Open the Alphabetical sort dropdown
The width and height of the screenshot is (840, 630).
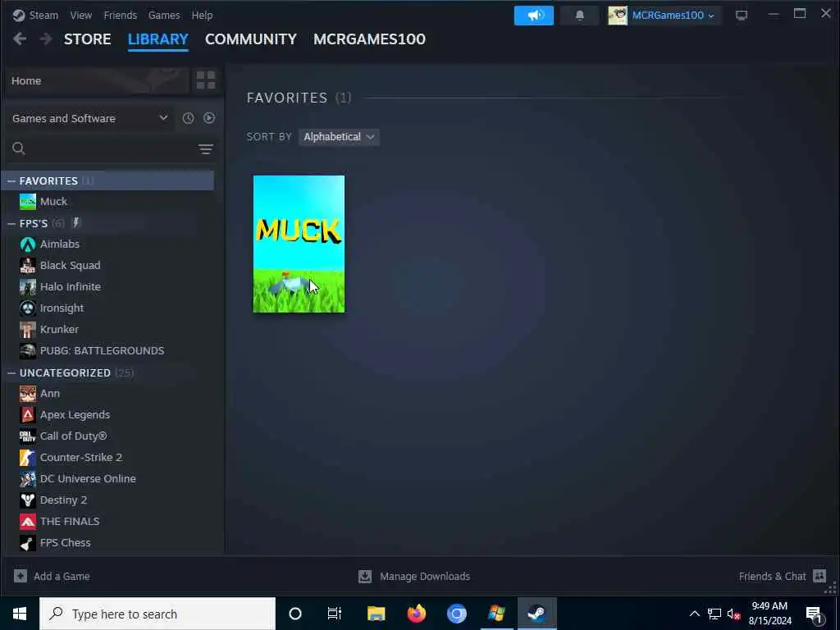point(339,137)
